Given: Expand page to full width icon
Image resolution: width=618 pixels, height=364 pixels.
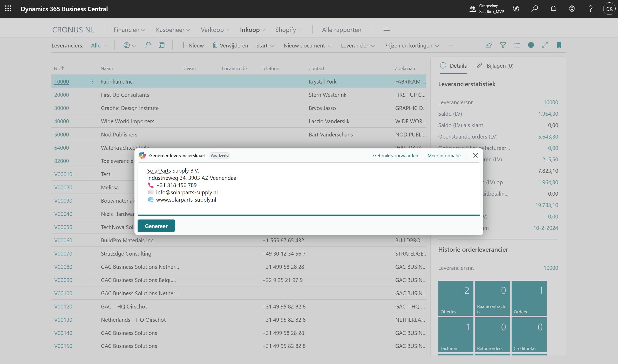Looking at the screenshot, I should (545, 45).
